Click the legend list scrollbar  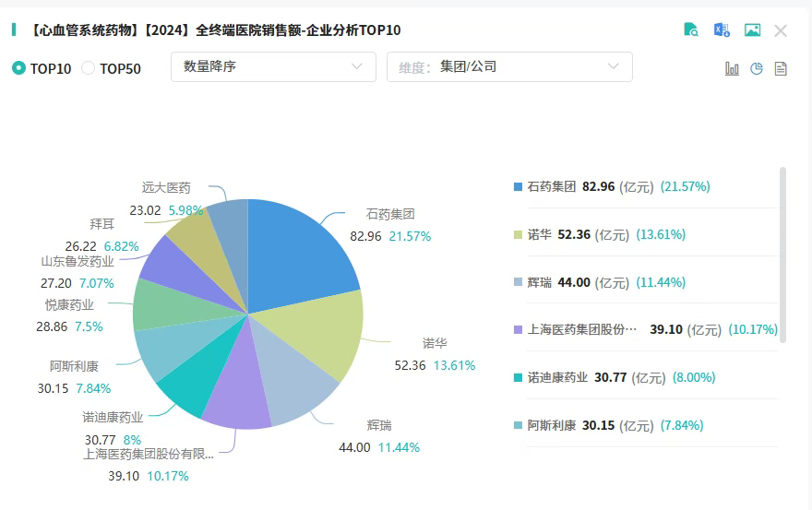783,255
